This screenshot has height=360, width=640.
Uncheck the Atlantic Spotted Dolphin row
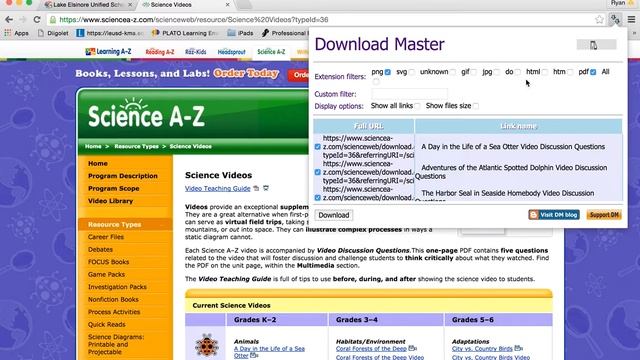pyautogui.click(x=318, y=172)
